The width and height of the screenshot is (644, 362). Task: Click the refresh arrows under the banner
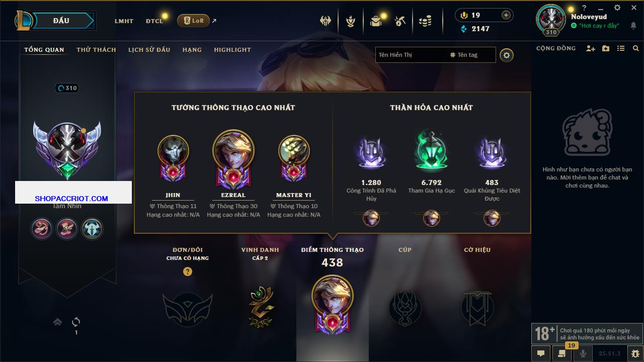coord(76,322)
